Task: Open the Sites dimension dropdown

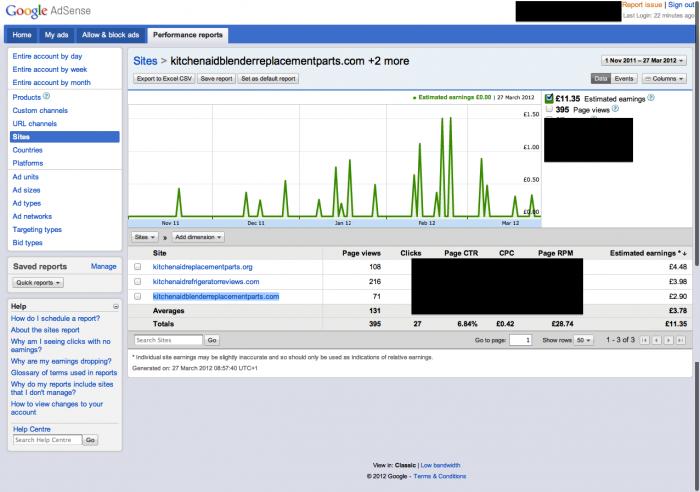Action: click(x=144, y=237)
